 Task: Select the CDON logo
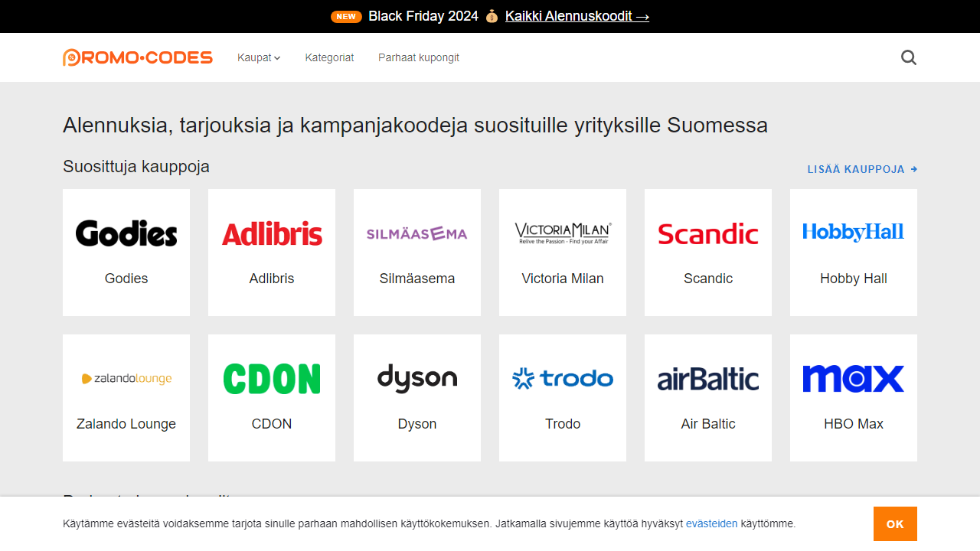click(271, 378)
